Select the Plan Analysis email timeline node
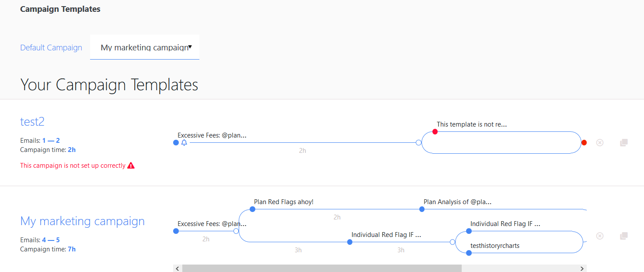Screen dimensions: 644x272 422,209
